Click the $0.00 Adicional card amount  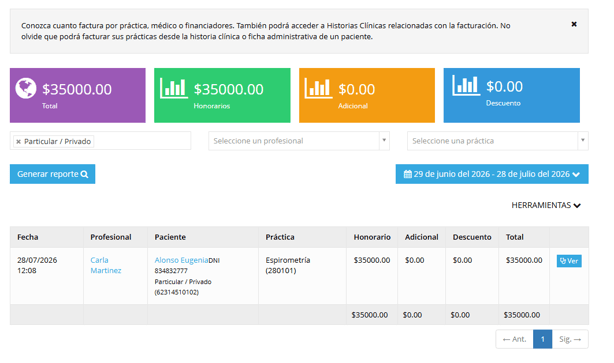pos(357,89)
